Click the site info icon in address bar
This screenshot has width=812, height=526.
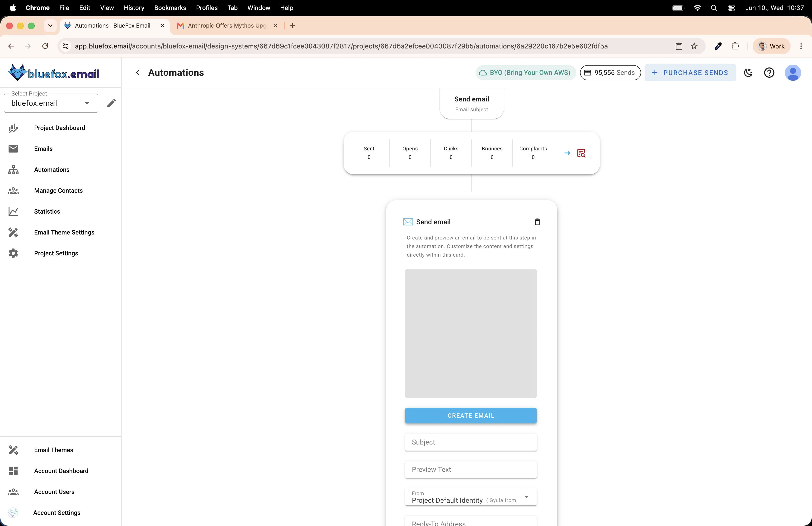pos(66,46)
